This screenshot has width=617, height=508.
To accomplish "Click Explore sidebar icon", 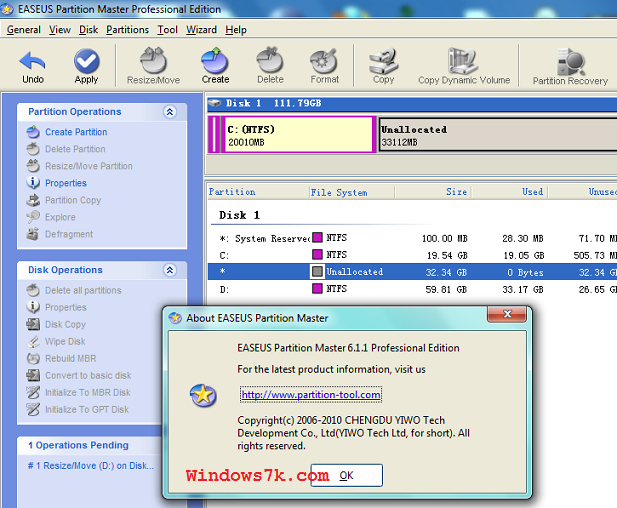I will click(x=33, y=217).
